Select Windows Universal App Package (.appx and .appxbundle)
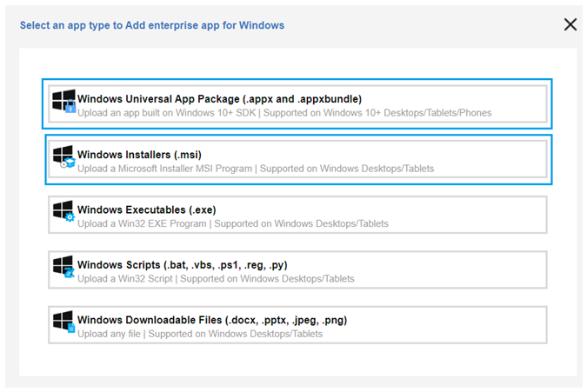 tap(297, 104)
